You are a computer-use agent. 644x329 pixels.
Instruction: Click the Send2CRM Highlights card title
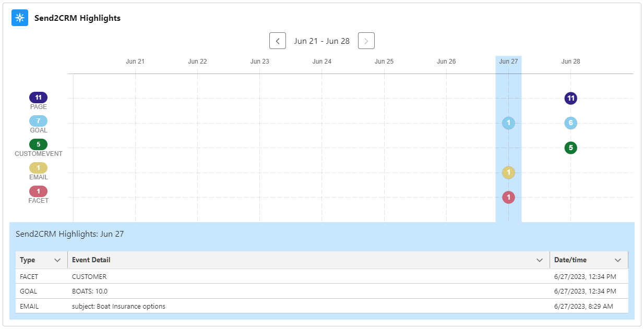[77, 18]
